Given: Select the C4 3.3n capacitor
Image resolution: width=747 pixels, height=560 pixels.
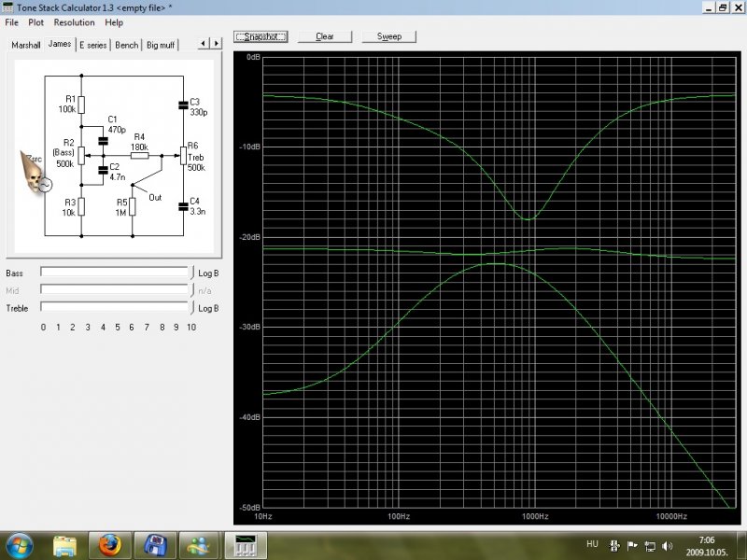Looking at the screenshot, I should click(183, 206).
